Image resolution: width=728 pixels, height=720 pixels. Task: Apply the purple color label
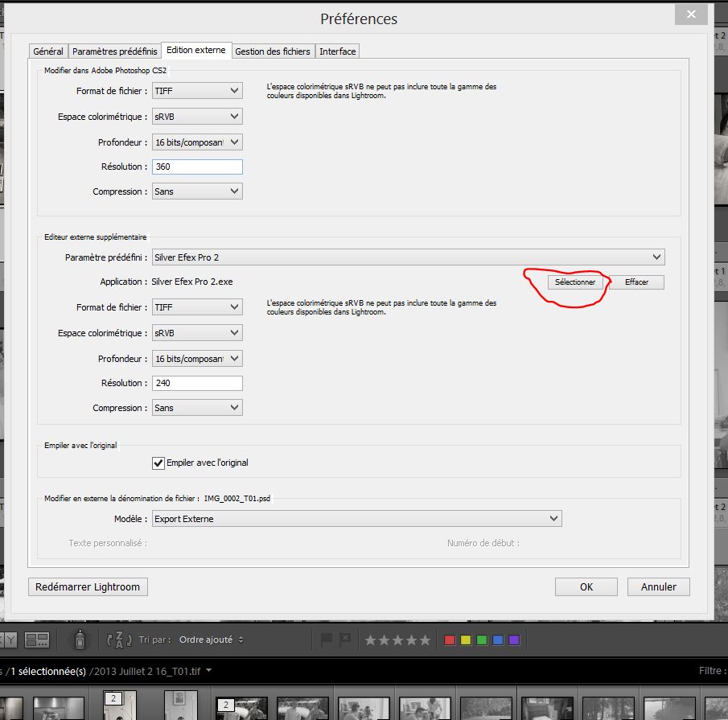click(514, 640)
